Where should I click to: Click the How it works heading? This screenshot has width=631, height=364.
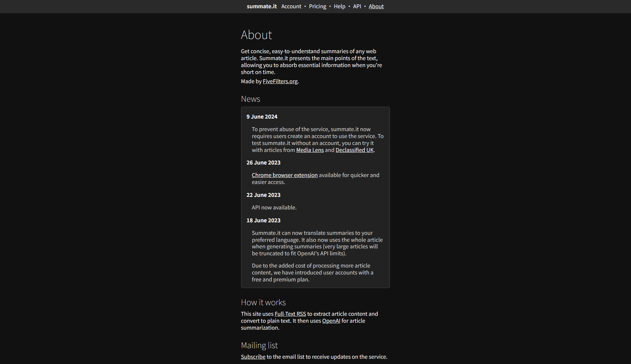pyautogui.click(x=263, y=303)
